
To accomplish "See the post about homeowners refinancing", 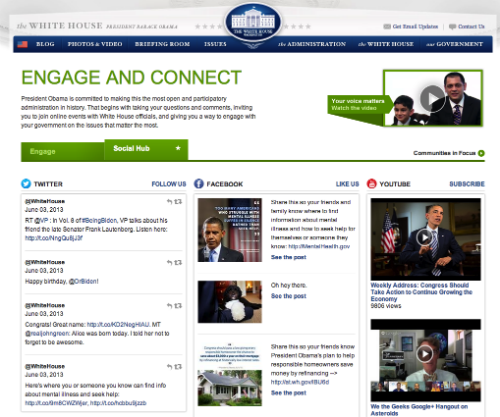I will pos(289,393).
